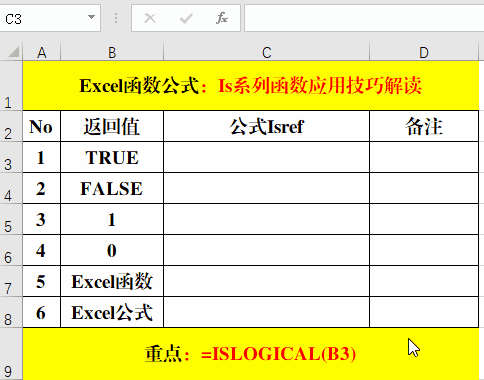Click empty formula cell C8

266,312
